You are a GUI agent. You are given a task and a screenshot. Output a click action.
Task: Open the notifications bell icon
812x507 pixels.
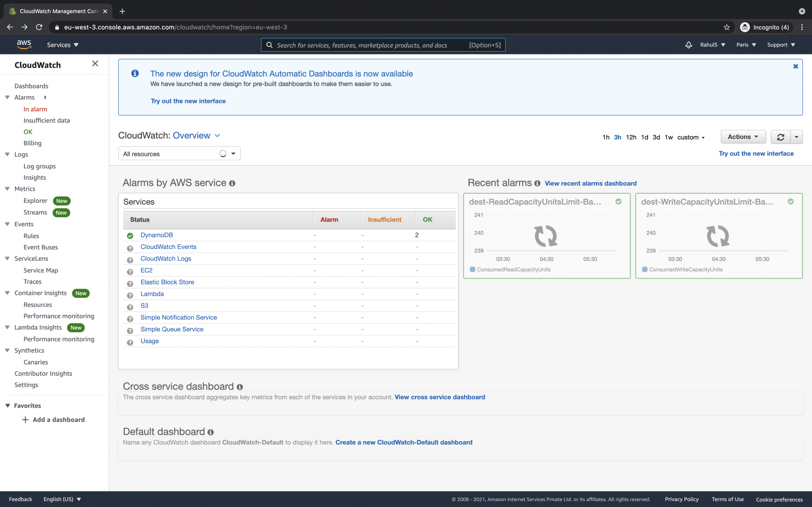click(688, 45)
